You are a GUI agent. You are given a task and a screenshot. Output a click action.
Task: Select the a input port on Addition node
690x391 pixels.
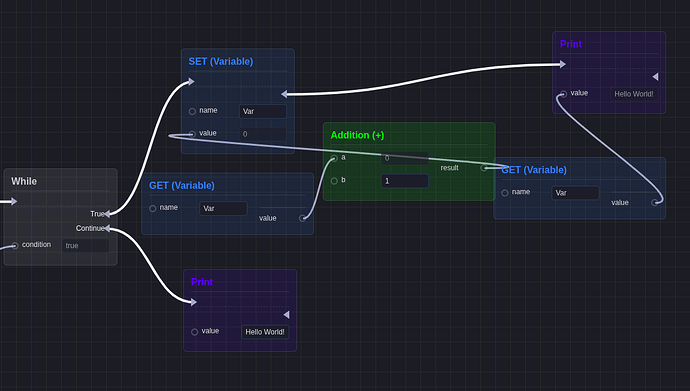[334, 158]
